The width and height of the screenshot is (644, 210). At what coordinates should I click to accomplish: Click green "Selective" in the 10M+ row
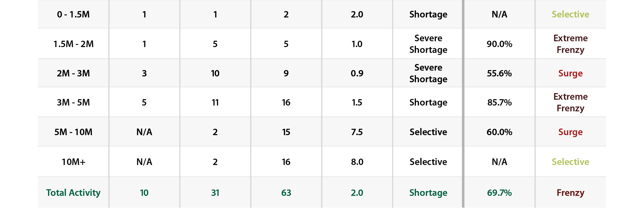(570, 162)
